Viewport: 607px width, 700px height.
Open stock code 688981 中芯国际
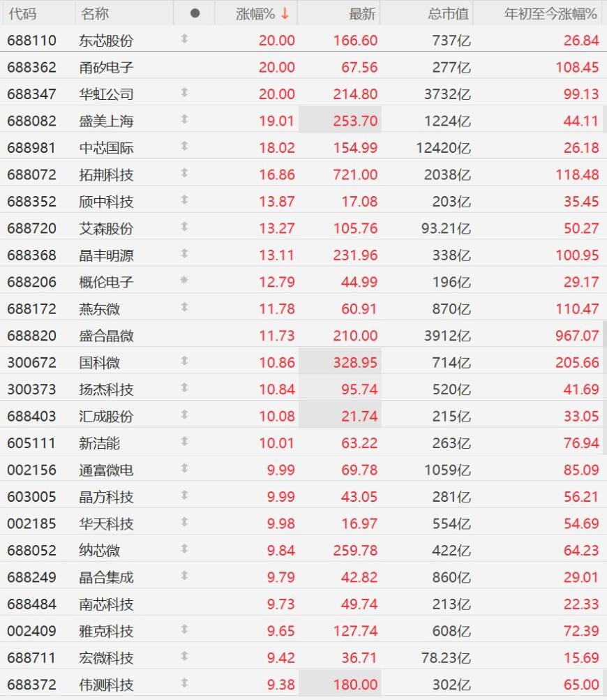point(31,148)
